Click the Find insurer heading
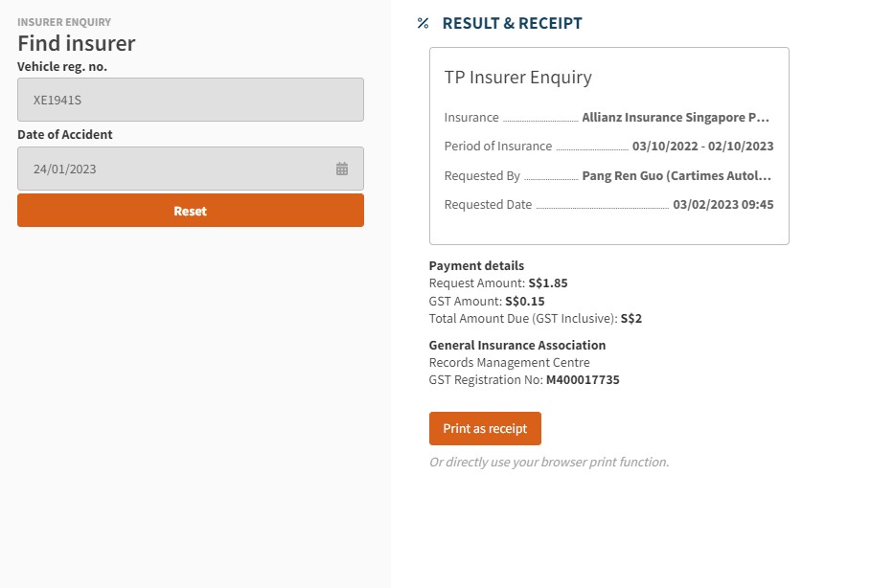Screen dimensions: 894x588 point(77,43)
